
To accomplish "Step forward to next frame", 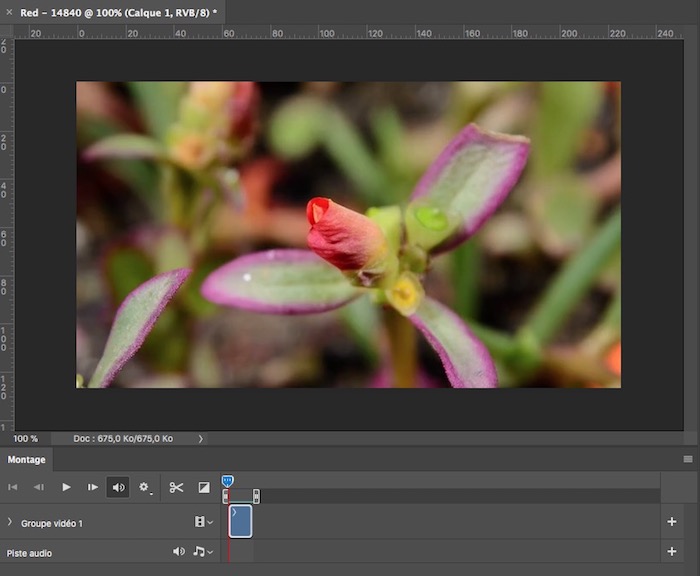I will 92,487.
